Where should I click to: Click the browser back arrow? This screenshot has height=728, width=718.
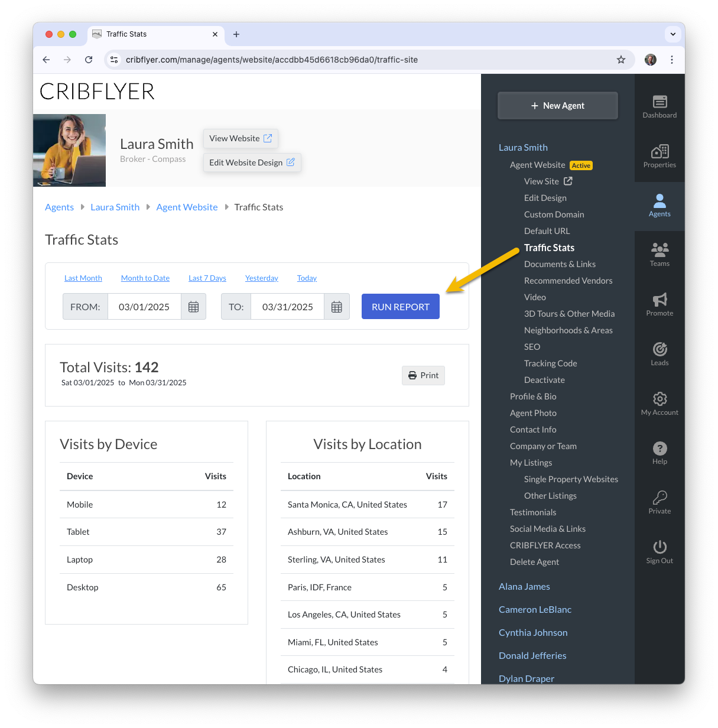click(x=46, y=60)
